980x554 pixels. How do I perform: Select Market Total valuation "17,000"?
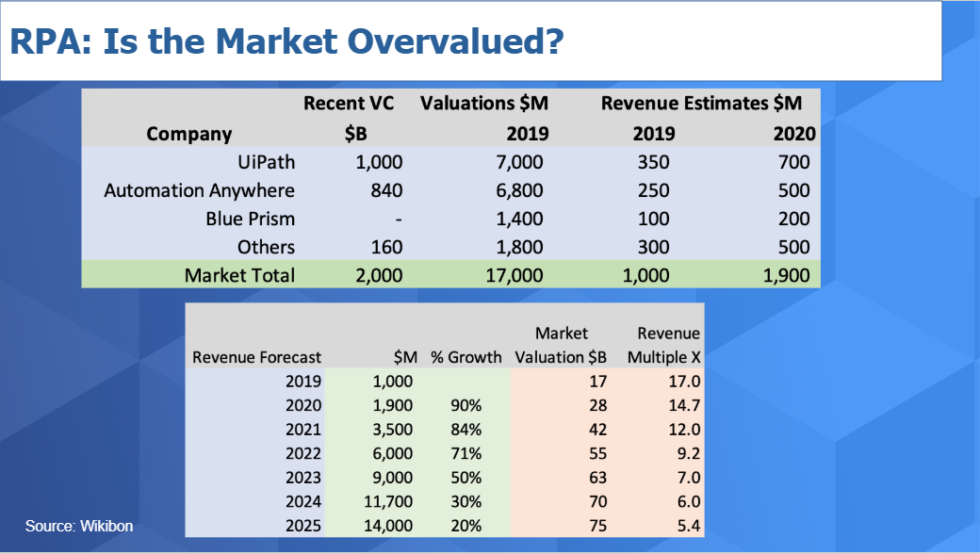point(514,275)
